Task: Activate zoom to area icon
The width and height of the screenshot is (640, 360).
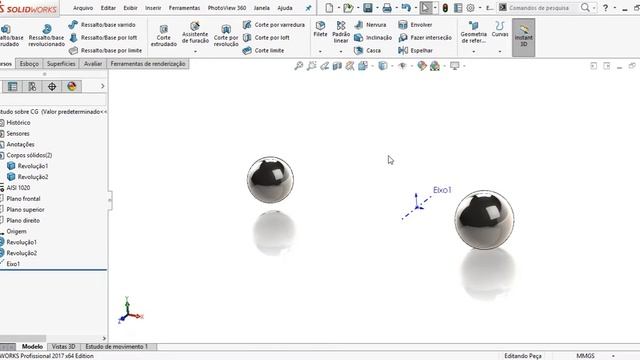Action: (311, 66)
